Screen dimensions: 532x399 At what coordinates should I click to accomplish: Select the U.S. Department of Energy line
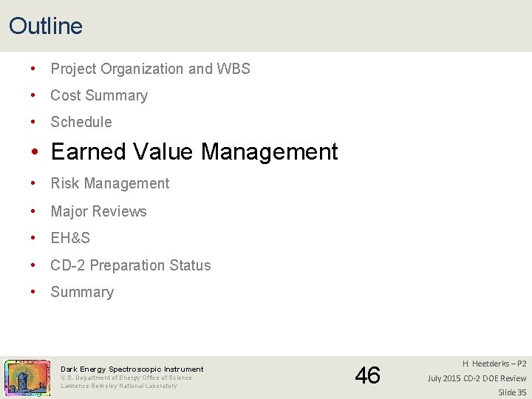click(126, 378)
